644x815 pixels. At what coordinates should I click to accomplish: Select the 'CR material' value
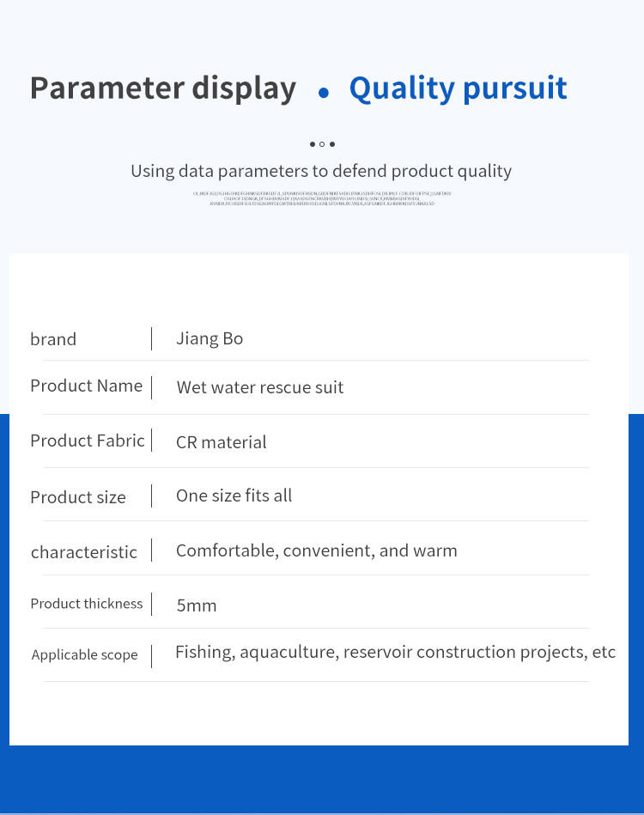[222, 442]
